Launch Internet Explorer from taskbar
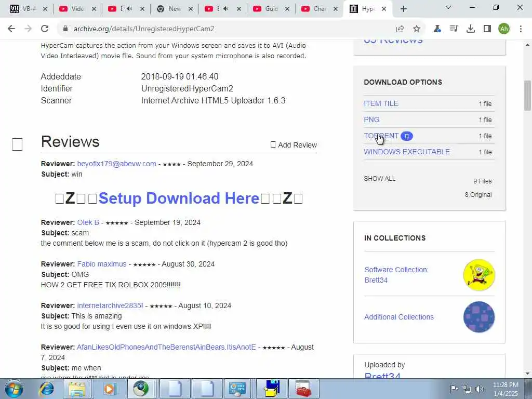The image size is (532, 399). pyautogui.click(x=46, y=389)
